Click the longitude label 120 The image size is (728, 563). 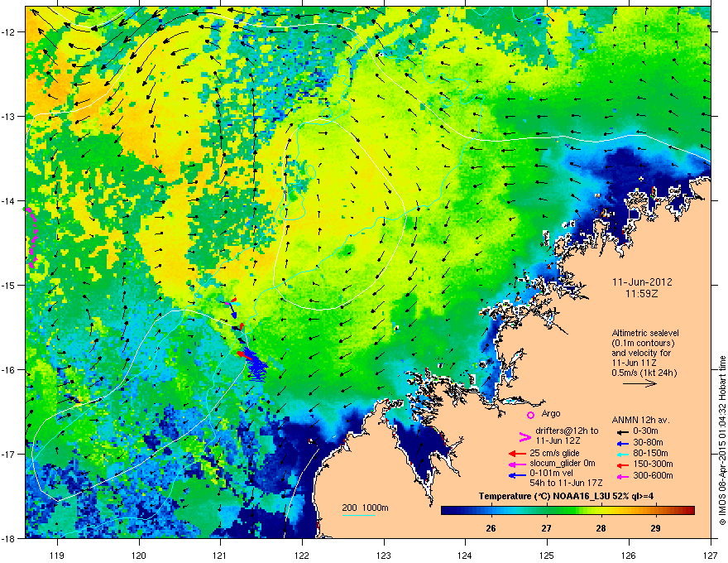[139, 555]
